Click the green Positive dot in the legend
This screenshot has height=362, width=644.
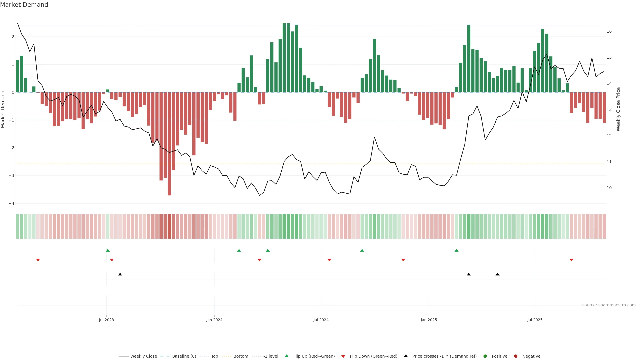[x=485, y=356]
